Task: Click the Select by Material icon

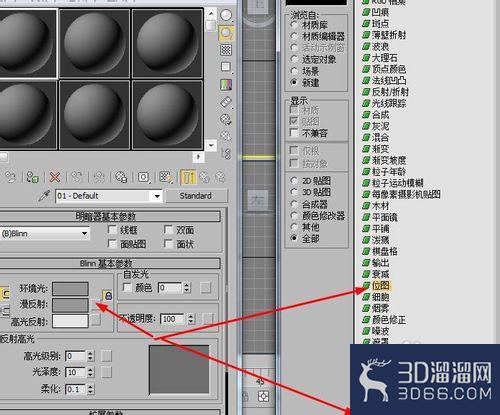Action: coord(226,136)
